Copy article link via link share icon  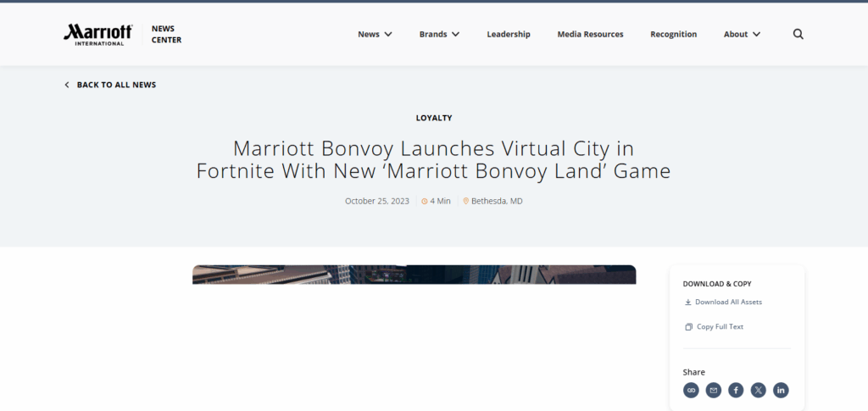[x=691, y=390]
